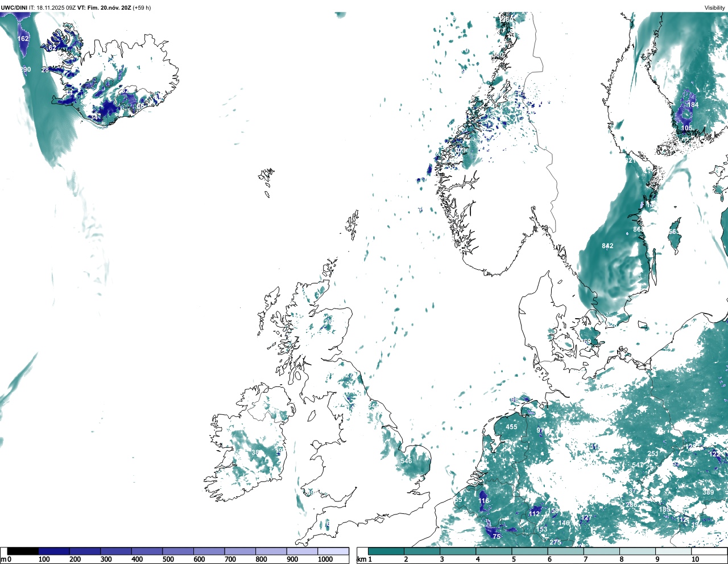Click the '10' tick label on km scale
This screenshot has width=728, height=564.
click(695, 559)
